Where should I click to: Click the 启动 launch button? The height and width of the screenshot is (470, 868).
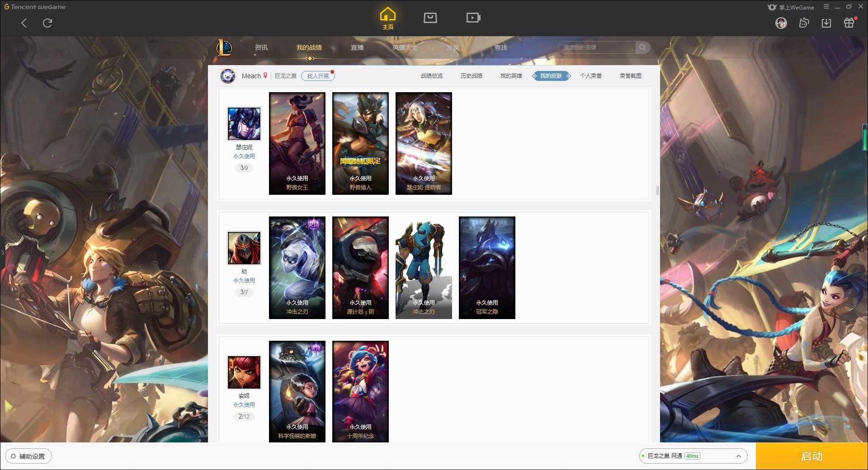[812, 456]
